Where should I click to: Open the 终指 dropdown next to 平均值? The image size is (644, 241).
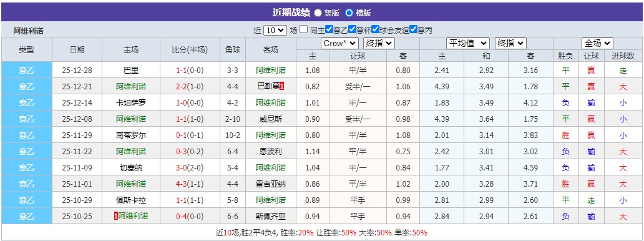click(510, 43)
